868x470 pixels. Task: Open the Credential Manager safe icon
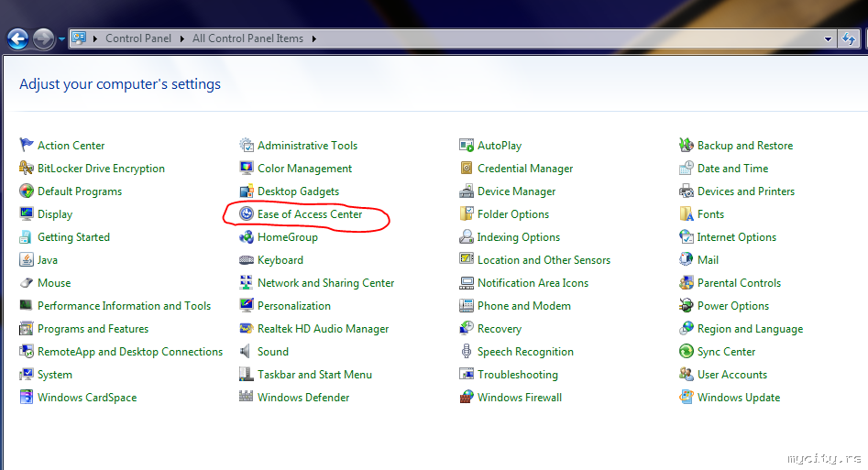[x=467, y=168]
